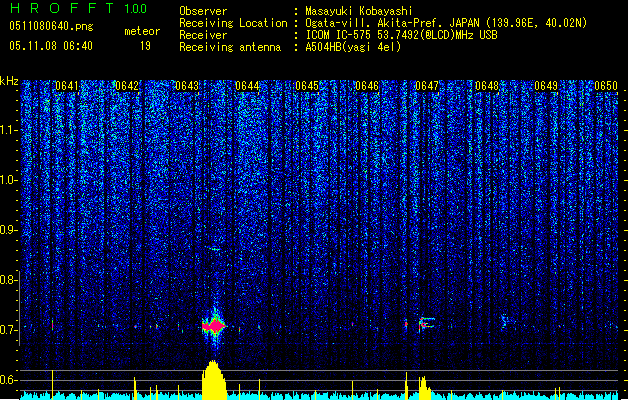The width and height of the screenshot is (629, 400).
Task: Click the 0.6 kHz frequency label
Action: coord(8,380)
